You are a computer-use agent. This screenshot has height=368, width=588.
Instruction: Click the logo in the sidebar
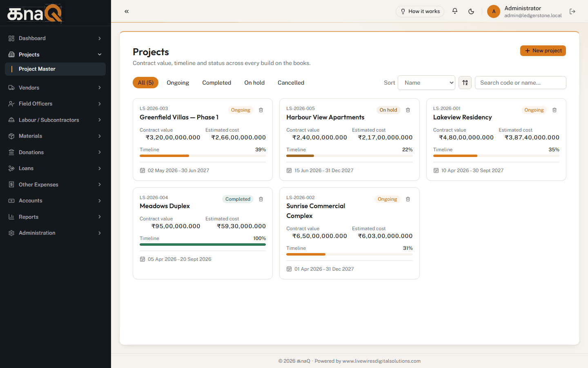pyautogui.click(x=35, y=13)
